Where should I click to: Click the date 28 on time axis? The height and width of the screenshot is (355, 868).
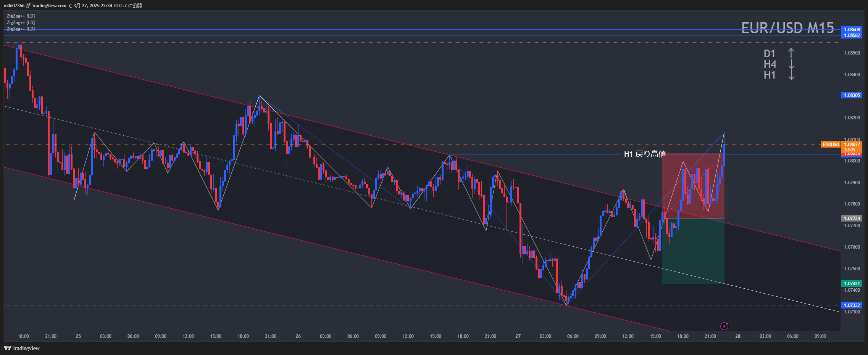click(738, 336)
